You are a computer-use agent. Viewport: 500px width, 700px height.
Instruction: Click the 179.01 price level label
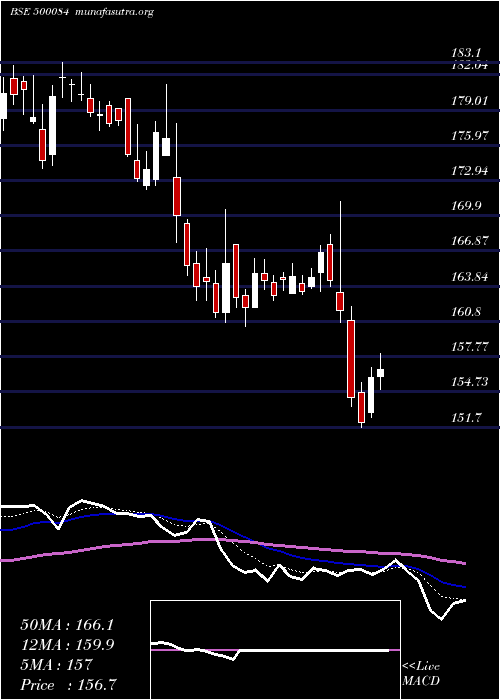(471, 101)
